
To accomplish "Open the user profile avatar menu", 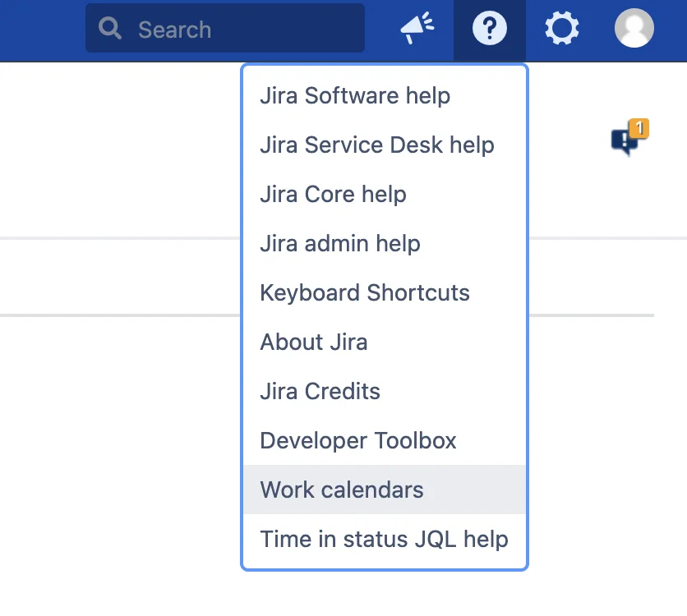I will point(634,29).
